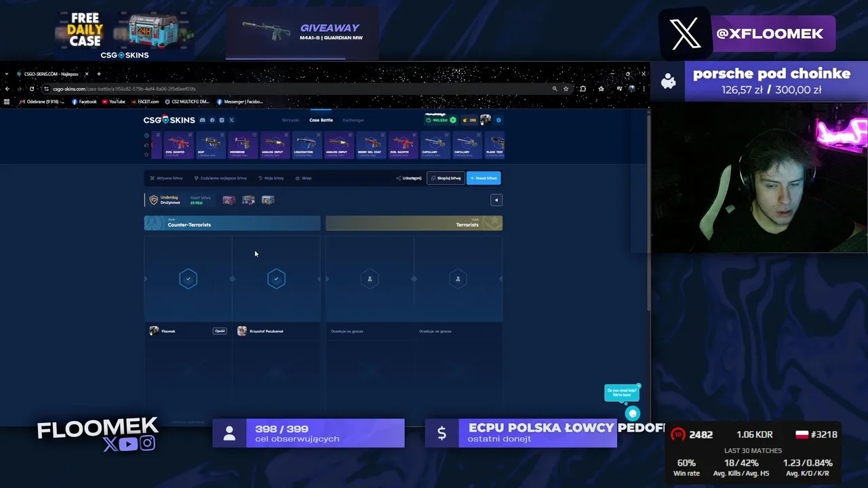
Task: Open the Facebook bookmark
Action: [x=84, y=102]
